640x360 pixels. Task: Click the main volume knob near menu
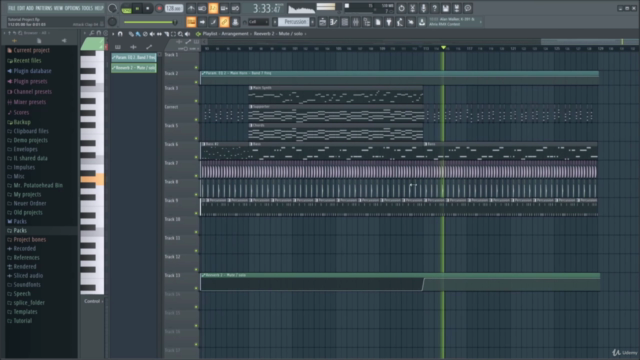112,8
